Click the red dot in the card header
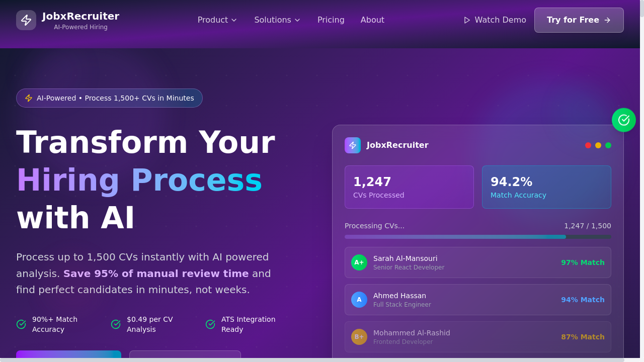 click(x=588, y=145)
